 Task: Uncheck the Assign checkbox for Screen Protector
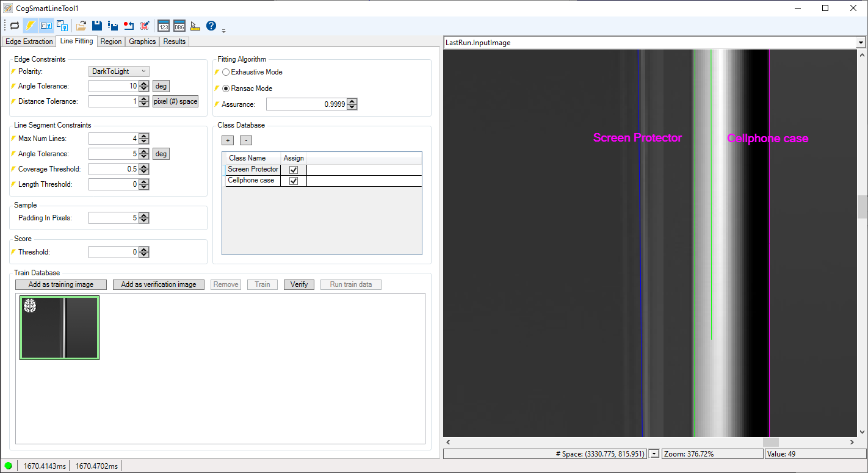click(293, 169)
